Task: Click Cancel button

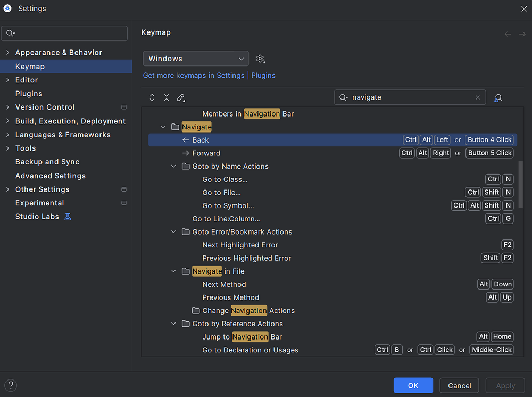Action: tap(460, 385)
